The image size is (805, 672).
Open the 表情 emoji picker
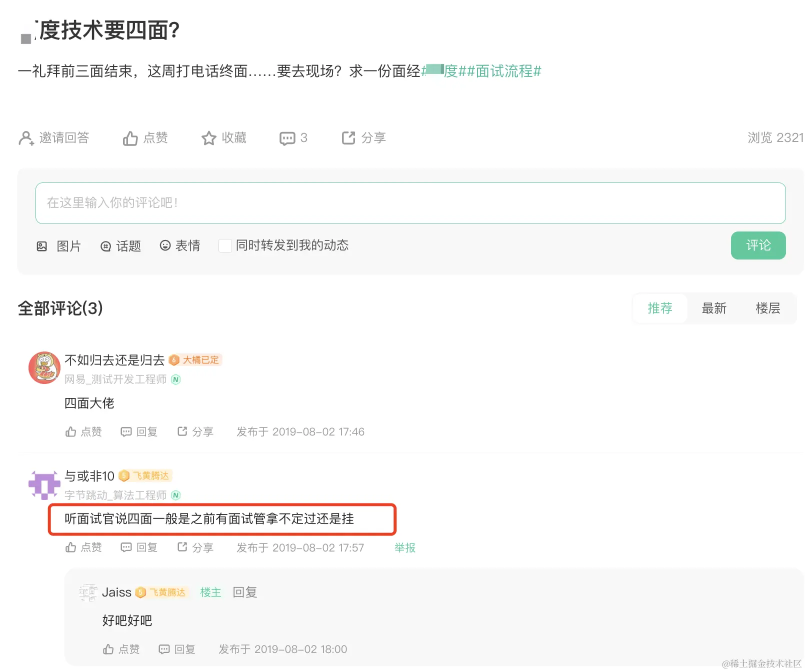point(165,245)
